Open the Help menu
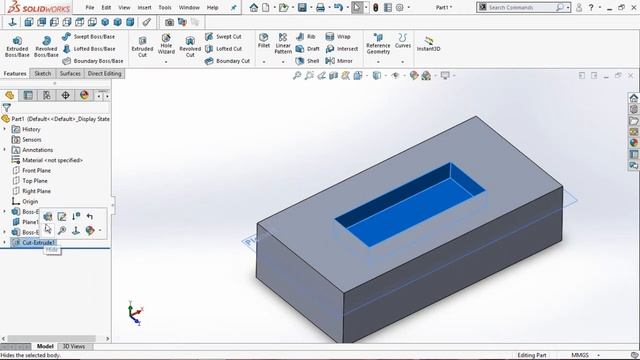The width and height of the screenshot is (640, 360). click(x=212, y=7)
